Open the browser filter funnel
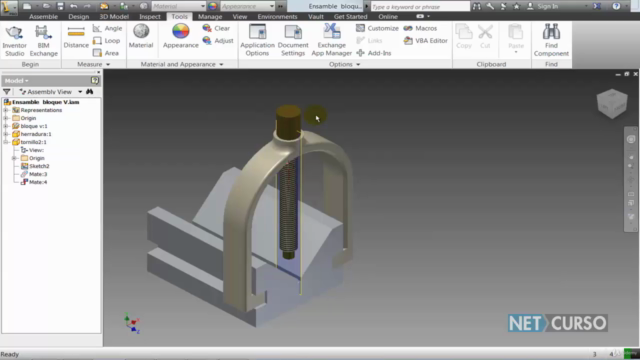 7,92
